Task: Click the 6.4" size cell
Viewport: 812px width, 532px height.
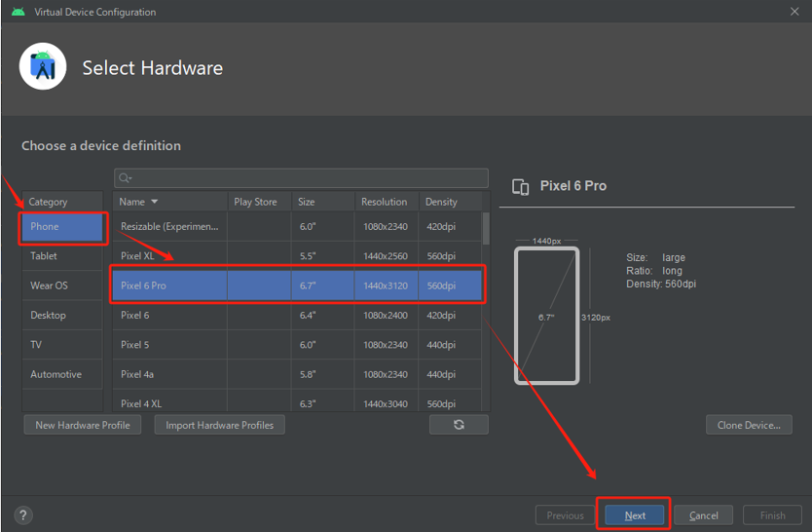Action: pyautogui.click(x=322, y=315)
